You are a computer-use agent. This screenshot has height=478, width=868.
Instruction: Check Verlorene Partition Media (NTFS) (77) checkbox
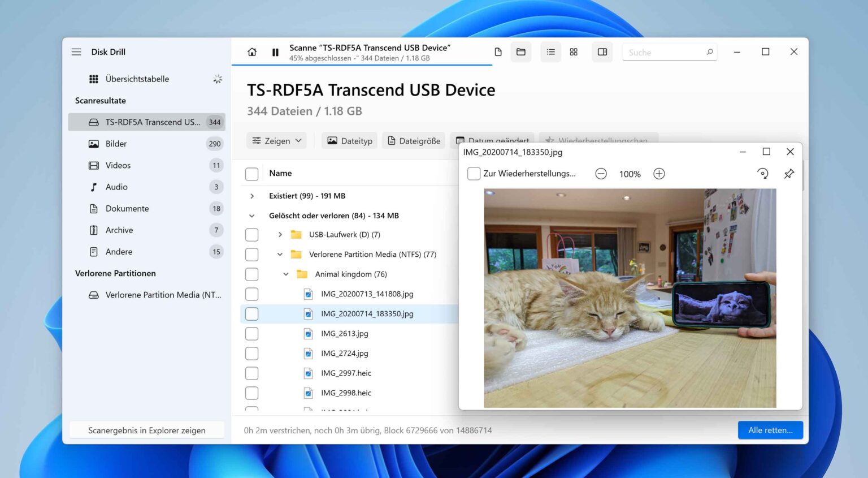(x=252, y=255)
